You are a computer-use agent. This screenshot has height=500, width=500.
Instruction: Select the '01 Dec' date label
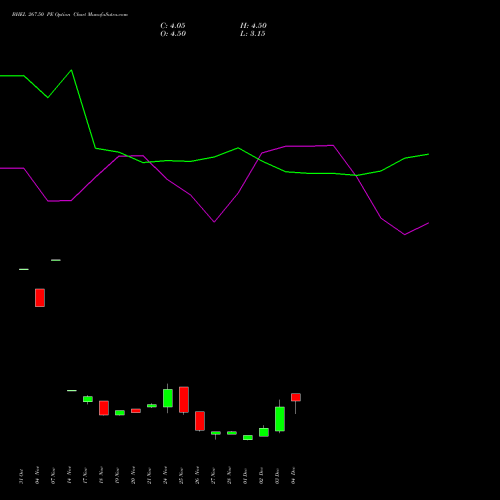click(245, 476)
